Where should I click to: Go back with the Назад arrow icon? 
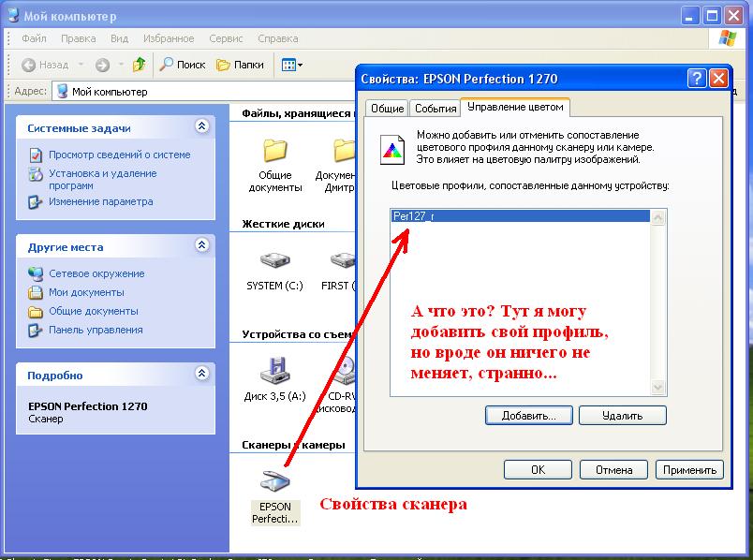pos(29,65)
